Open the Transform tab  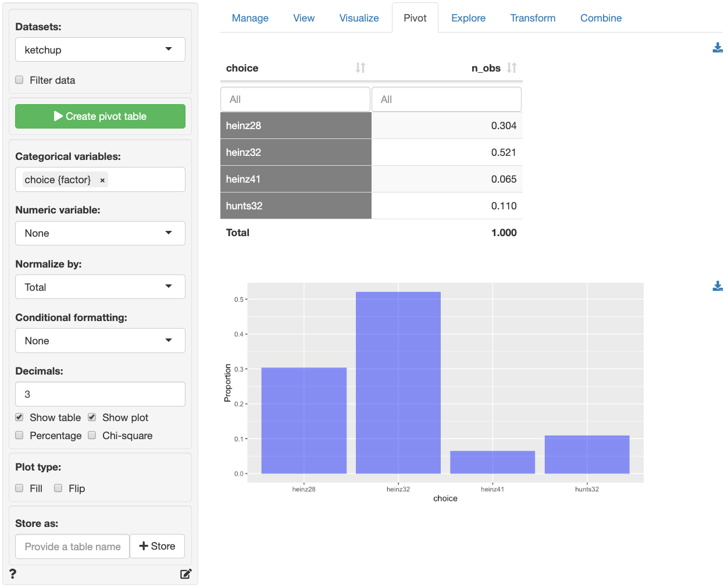click(x=533, y=18)
